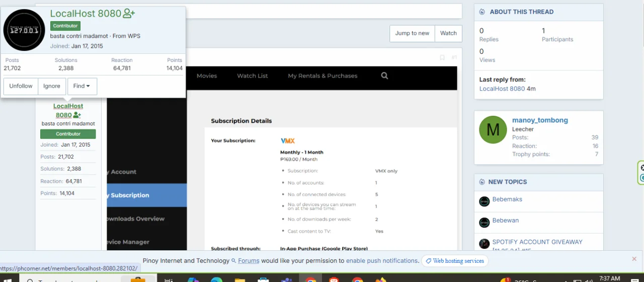644x282 pixels.
Task: Click the avatar beside Bebemaks topic
Action: [x=484, y=201]
